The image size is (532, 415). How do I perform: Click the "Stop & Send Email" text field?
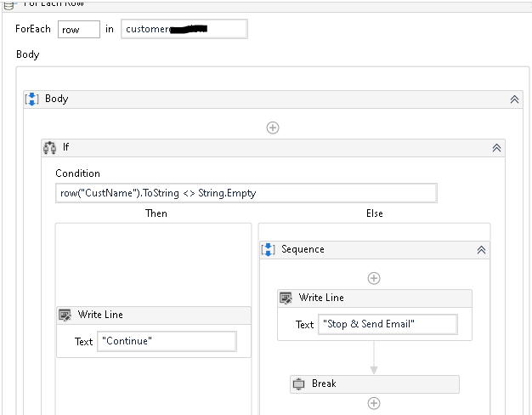(x=388, y=324)
